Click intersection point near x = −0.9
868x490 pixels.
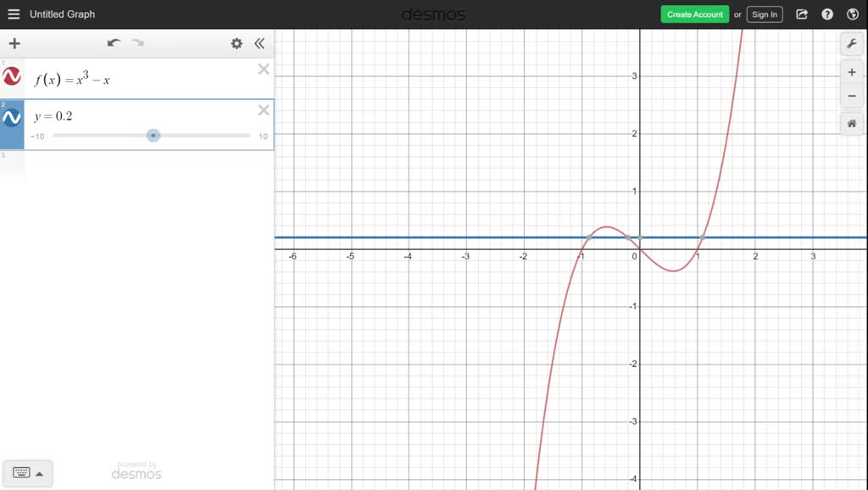click(x=589, y=237)
